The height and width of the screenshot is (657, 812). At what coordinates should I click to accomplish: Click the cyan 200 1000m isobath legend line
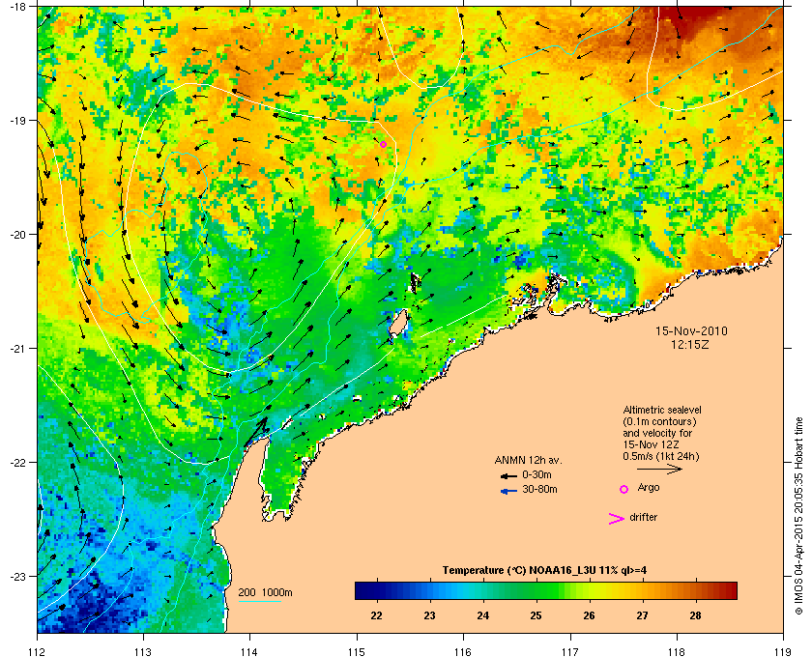[259, 602]
